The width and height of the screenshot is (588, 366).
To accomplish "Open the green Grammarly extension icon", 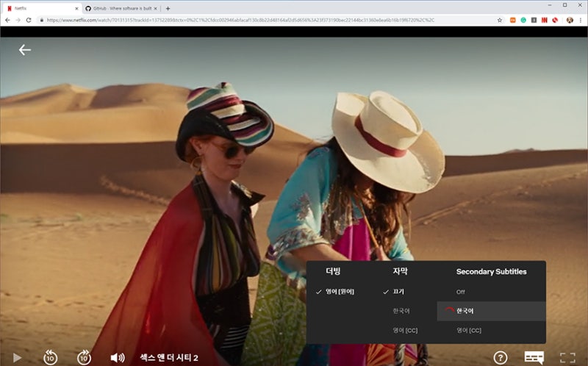I will pyautogui.click(x=523, y=20).
